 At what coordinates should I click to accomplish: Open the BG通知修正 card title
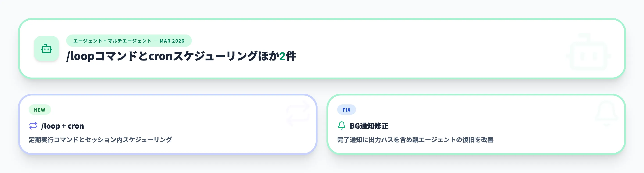(369, 126)
